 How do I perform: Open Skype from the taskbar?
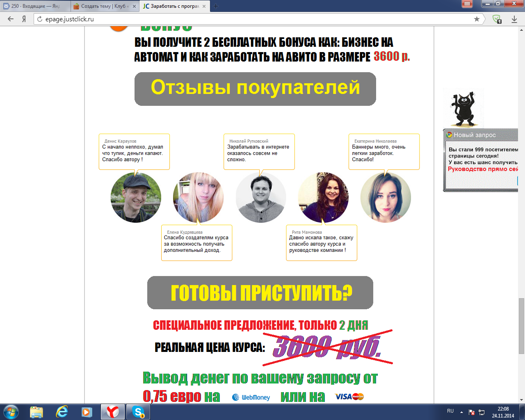(x=138, y=412)
